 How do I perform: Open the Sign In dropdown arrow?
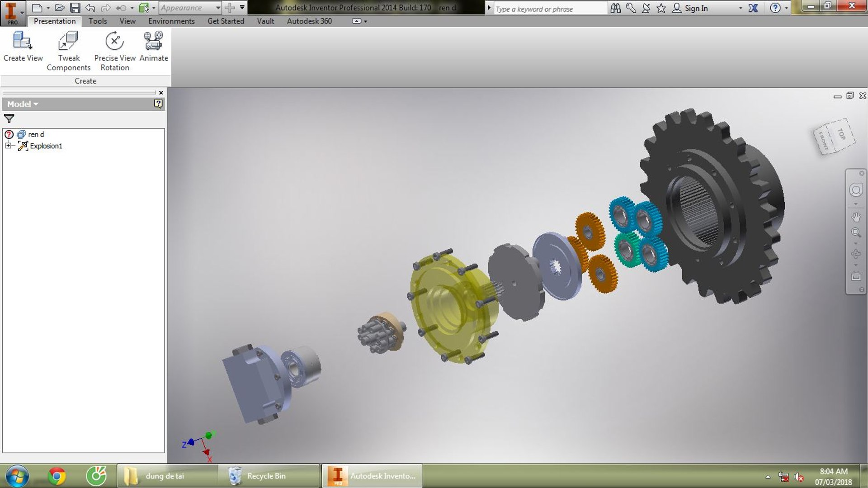741,8
